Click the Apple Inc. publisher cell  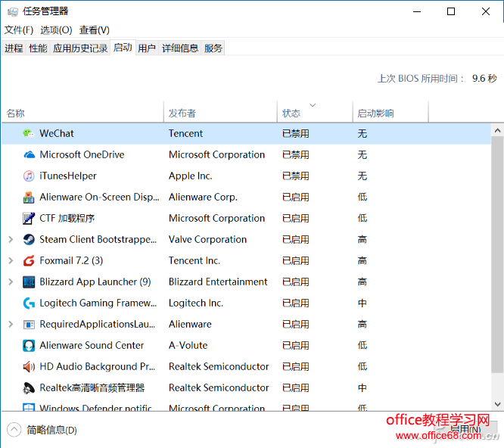190,176
